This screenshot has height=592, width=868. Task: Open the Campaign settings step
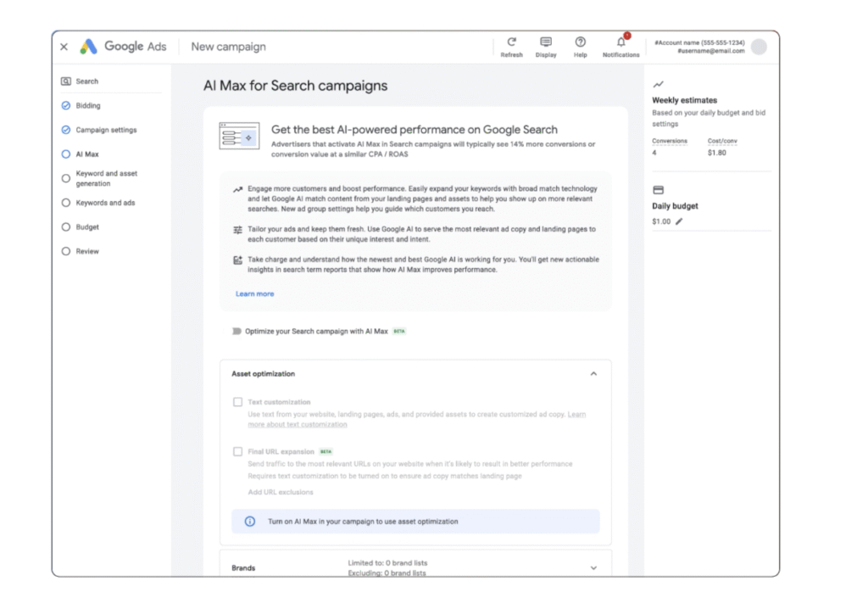coord(106,130)
